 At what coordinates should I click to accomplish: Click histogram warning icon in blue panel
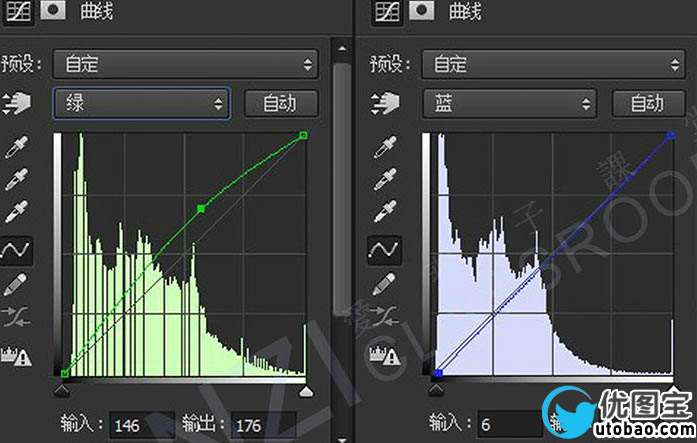coord(385,355)
